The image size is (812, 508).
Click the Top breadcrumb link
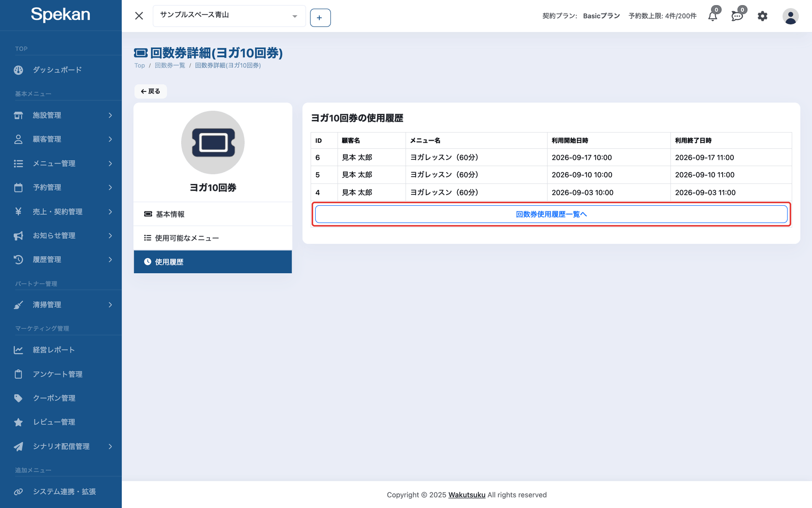click(x=140, y=66)
